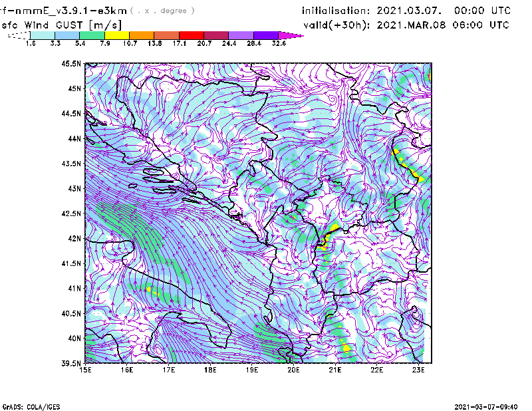Viewport: 532px width, 411px height.
Task: Click the legend value 10.7
Action: click(x=130, y=43)
